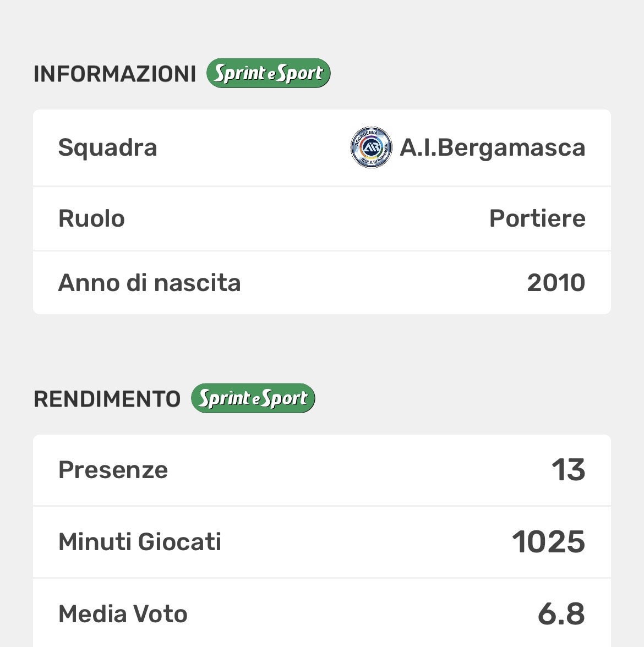644x647 pixels.
Task: Click the average rating value 6.8
Action: (x=561, y=614)
